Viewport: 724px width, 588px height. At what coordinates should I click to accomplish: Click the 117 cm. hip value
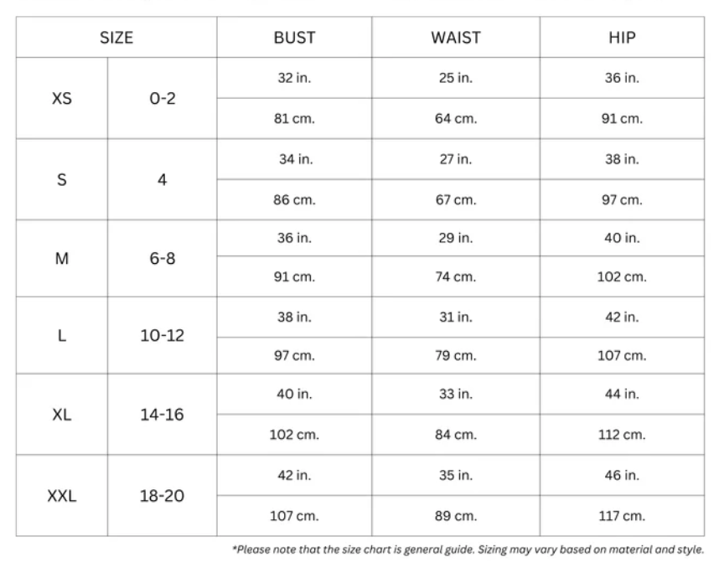(x=622, y=516)
